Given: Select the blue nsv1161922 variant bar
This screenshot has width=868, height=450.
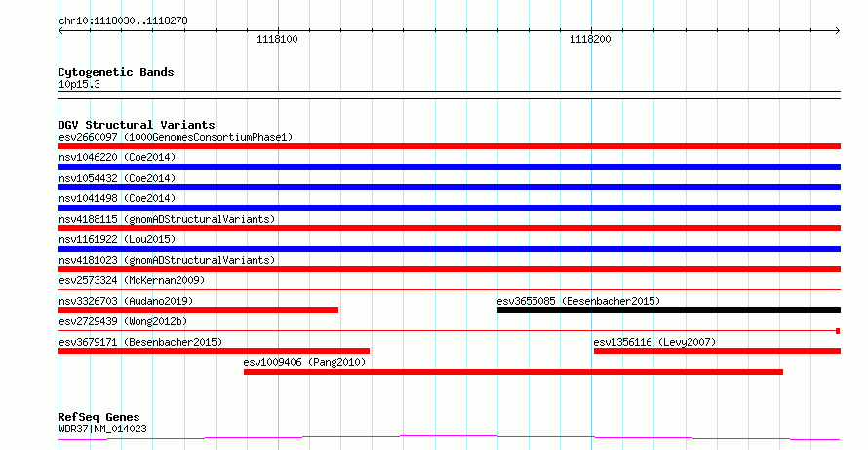Looking at the screenshot, I should coord(449,249).
